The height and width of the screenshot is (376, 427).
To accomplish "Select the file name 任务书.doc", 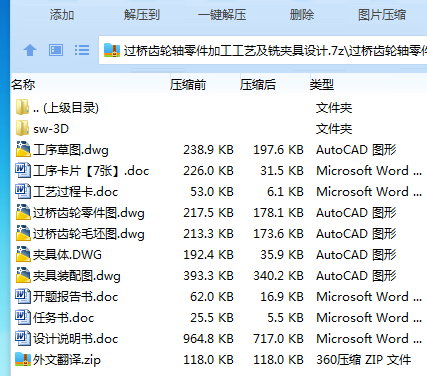I will [63, 318].
